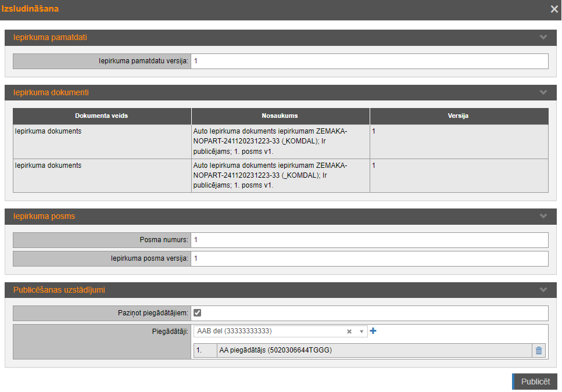
Task: Click the Dokumenta veids column header
Action: pyautogui.click(x=102, y=116)
